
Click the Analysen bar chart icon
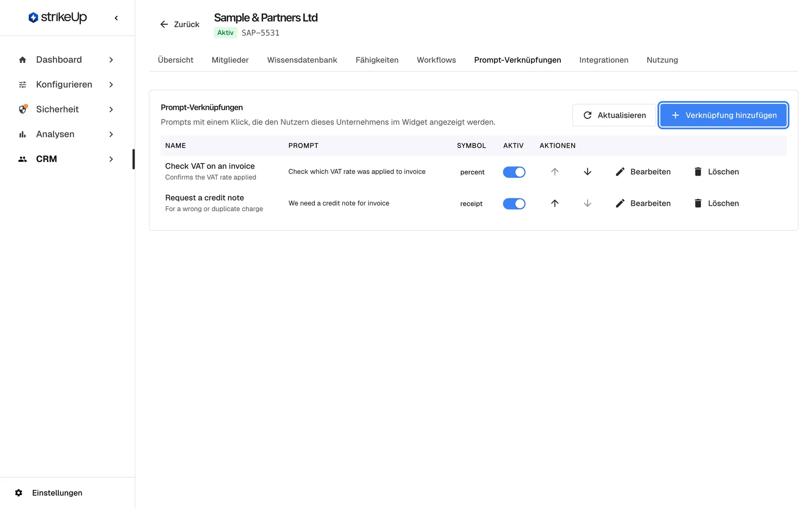[23, 134]
